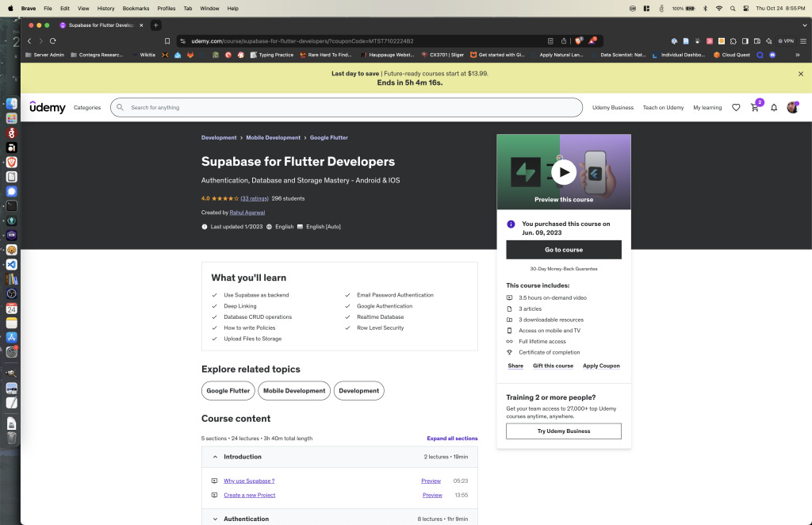Image resolution: width=812 pixels, height=525 pixels.
Task: Click the Google Flutter topic pill
Action: coord(228,390)
